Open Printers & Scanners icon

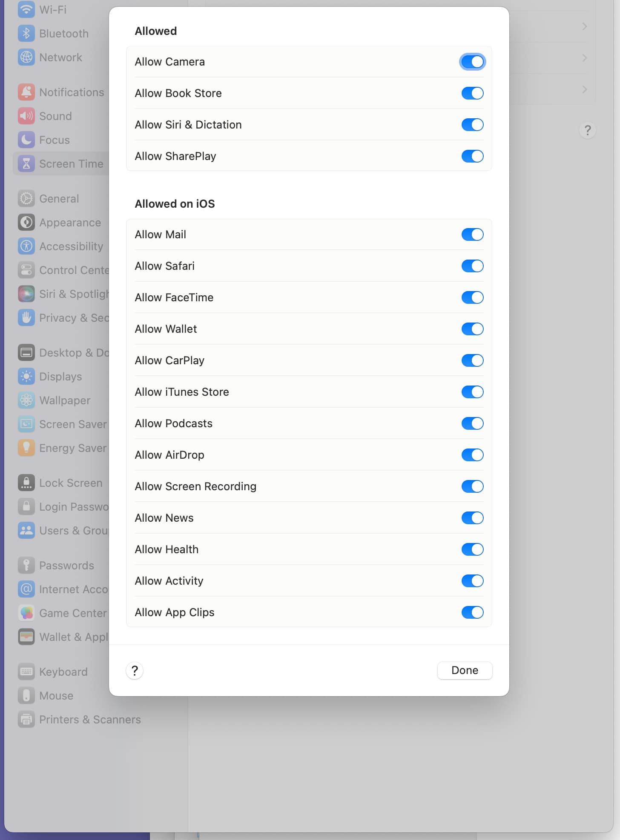point(26,719)
